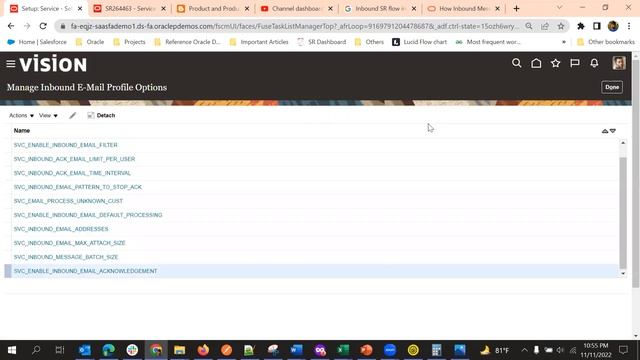Image resolution: width=640 pixels, height=360 pixels.
Task: Open SR Dashboard bookmark
Action: click(x=322, y=42)
